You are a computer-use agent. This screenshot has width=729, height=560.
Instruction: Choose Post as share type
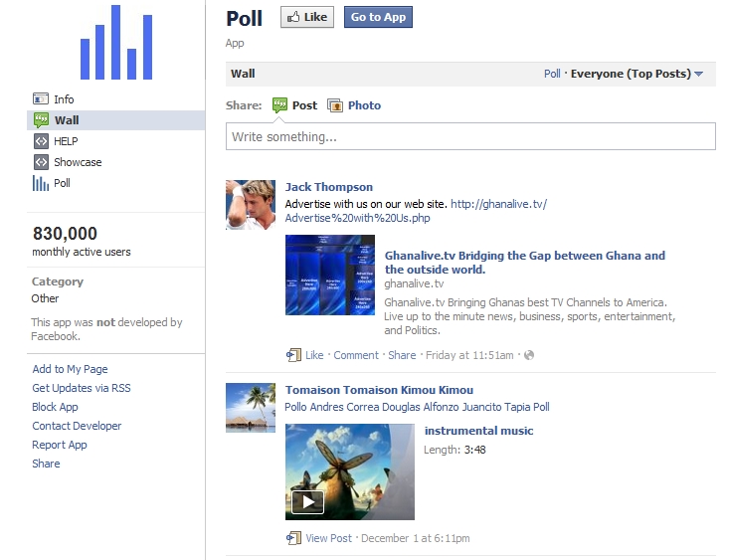(x=304, y=105)
